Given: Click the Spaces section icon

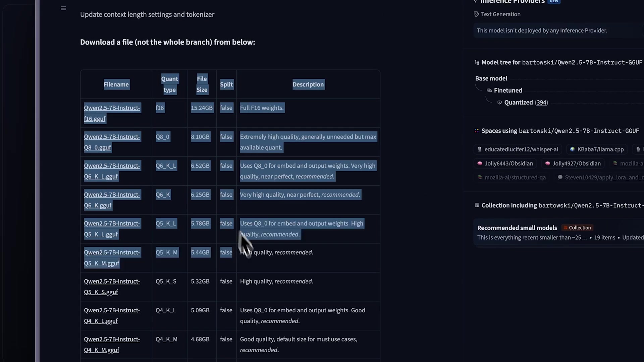Looking at the screenshot, I should pos(477,131).
